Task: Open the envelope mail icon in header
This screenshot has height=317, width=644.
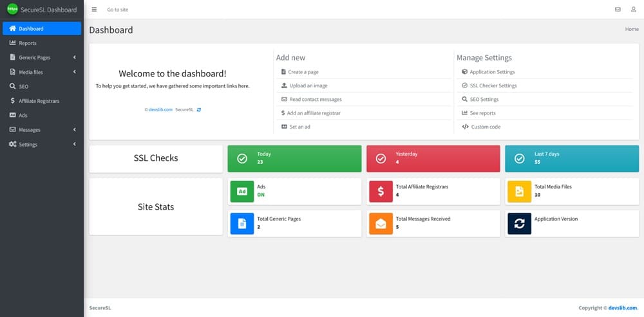Action: (618, 10)
